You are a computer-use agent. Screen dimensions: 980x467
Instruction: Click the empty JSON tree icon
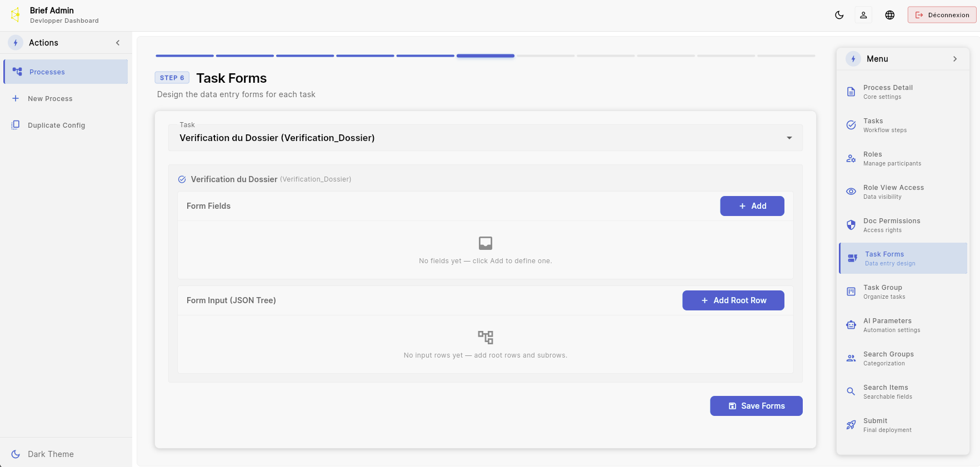(x=486, y=337)
